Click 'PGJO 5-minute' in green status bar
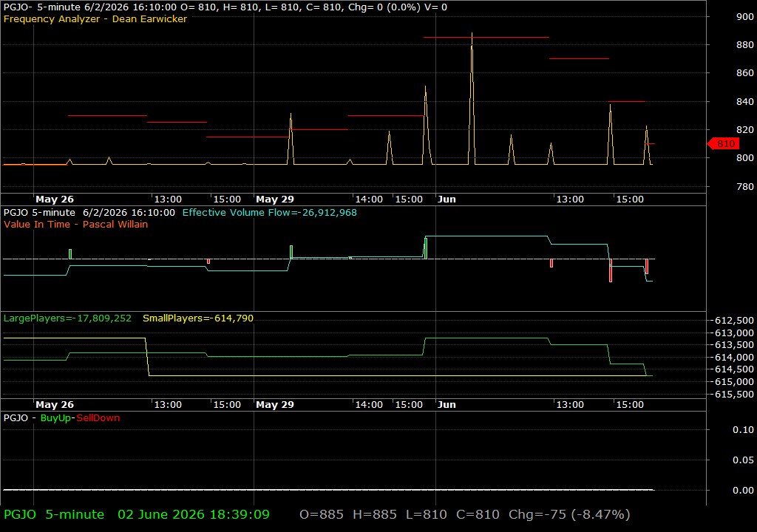Screen dimensions: 757x532 53,514
